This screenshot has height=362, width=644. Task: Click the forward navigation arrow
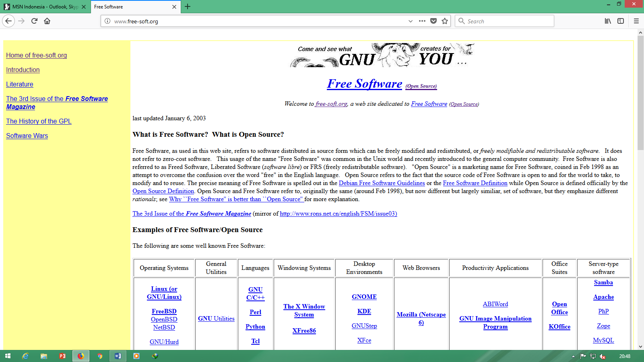tap(22, 21)
